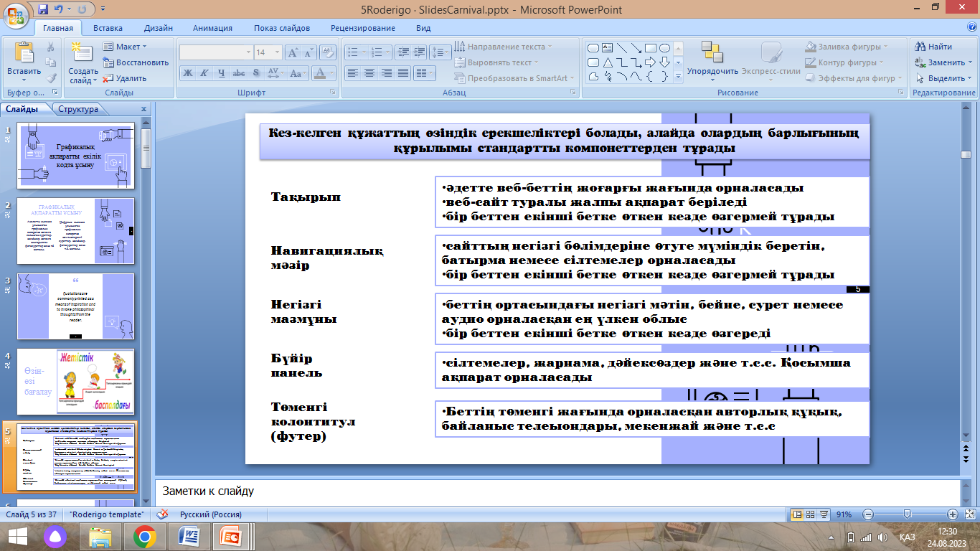The width and height of the screenshot is (980, 551).
Task: Increase font size with the A icon
Action: pyautogui.click(x=293, y=52)
